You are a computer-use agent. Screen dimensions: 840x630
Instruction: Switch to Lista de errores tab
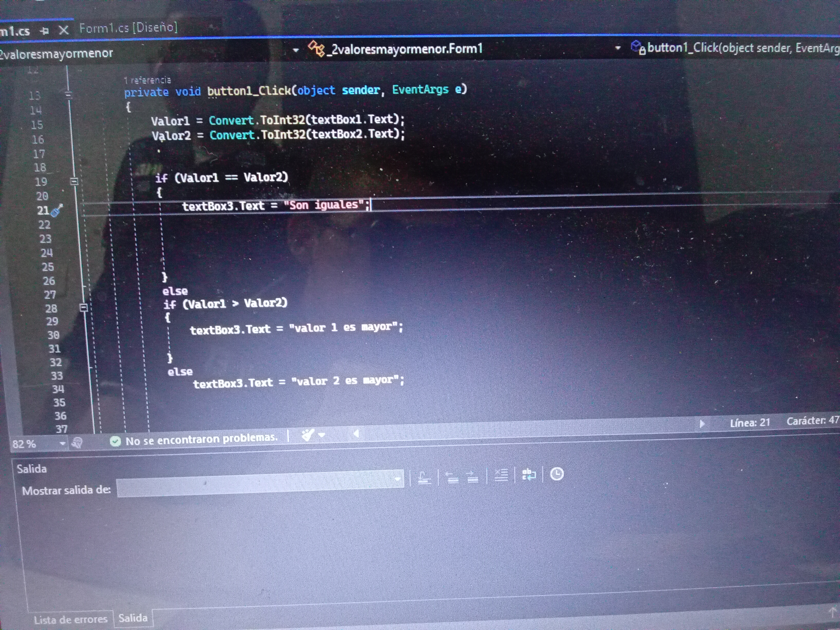[x=71, y=619]
